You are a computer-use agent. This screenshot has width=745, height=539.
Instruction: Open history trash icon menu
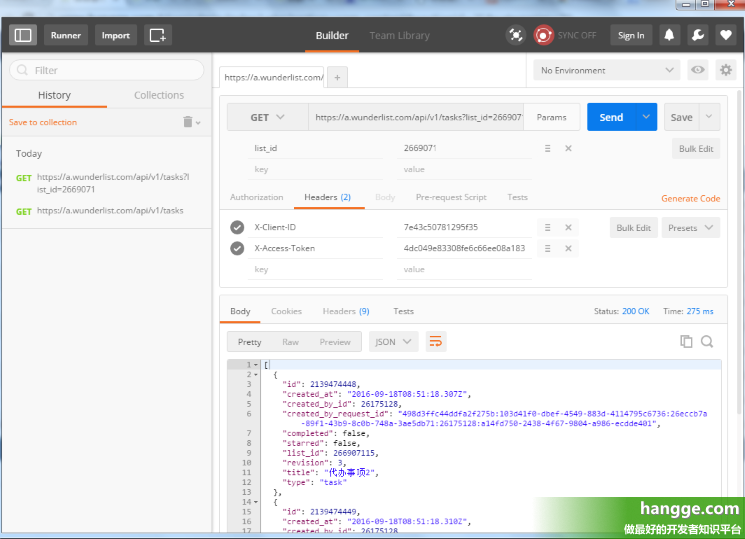click(191, 122)
